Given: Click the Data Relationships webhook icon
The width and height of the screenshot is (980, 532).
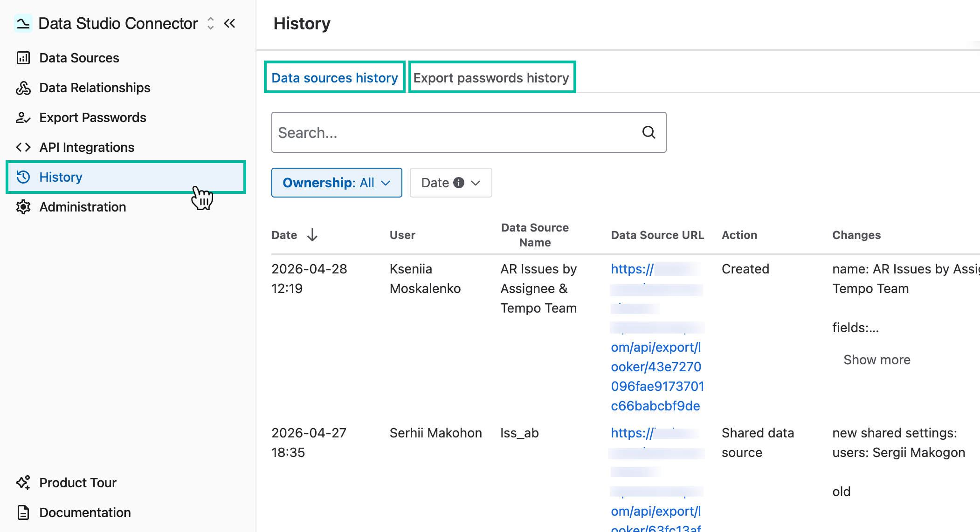Looking at the screenshot, I should 23,88.
